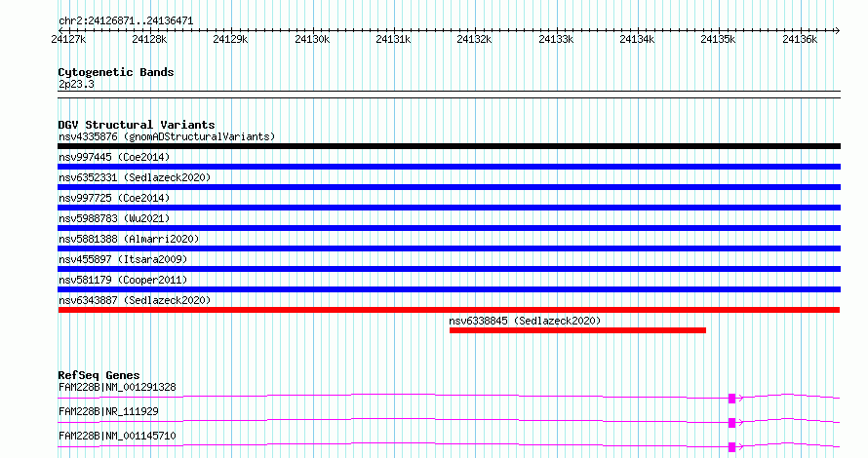Click the blue nsv581179 variant bar

449,289
